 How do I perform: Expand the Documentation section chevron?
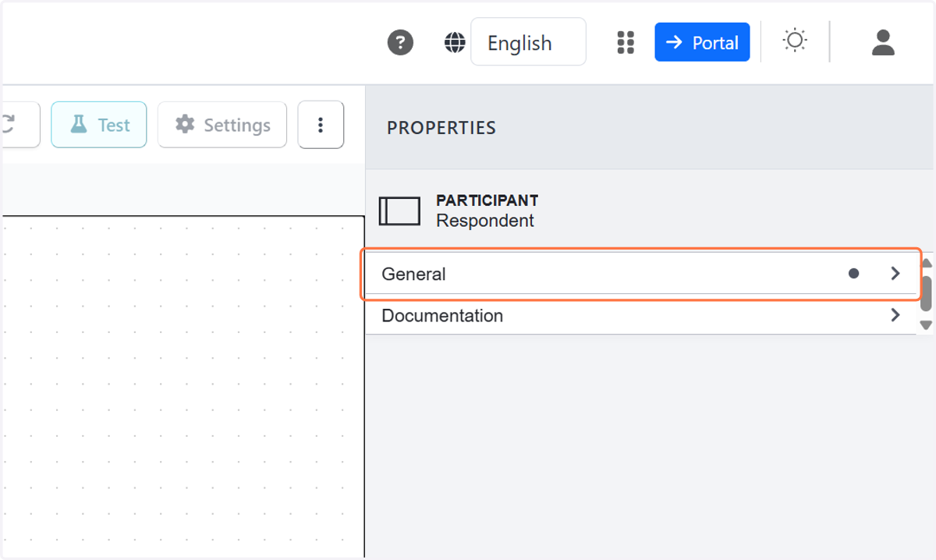point(895,315)
